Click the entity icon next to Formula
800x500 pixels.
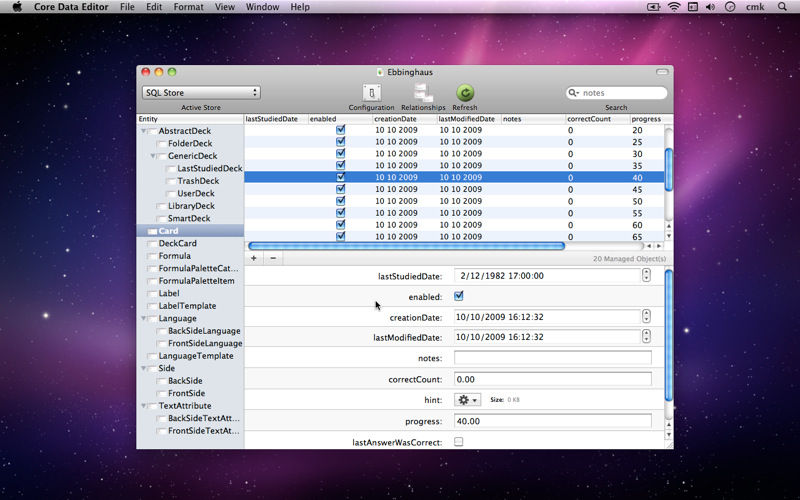point(152,256)
